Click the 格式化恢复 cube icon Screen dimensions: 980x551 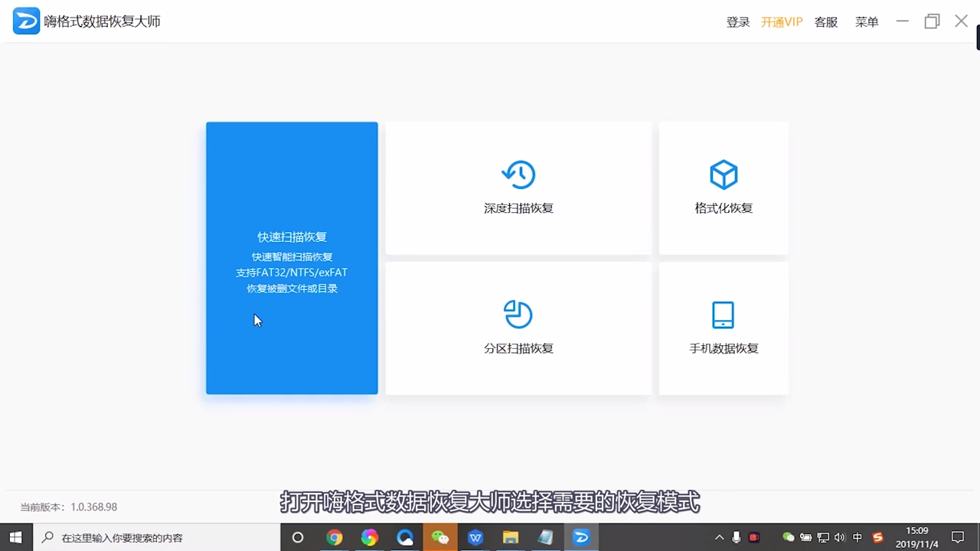coord(724,175)
